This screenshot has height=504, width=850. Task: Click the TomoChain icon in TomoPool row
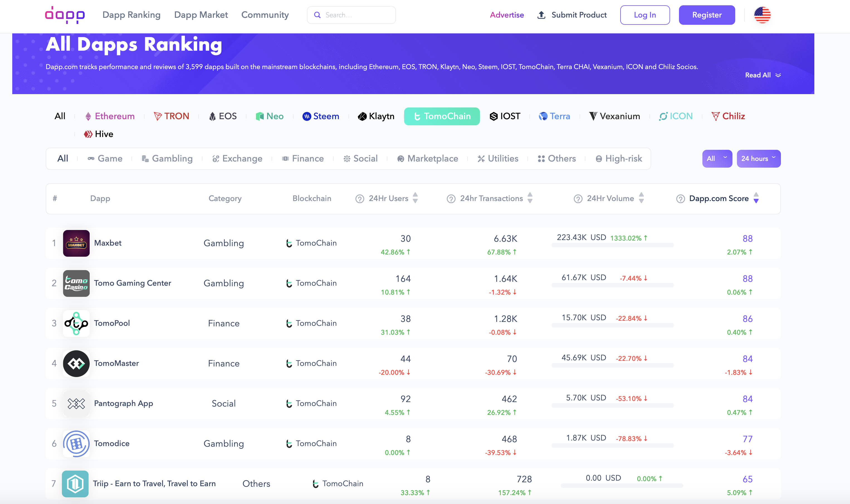pyautogui.click(x=289, y=323)
